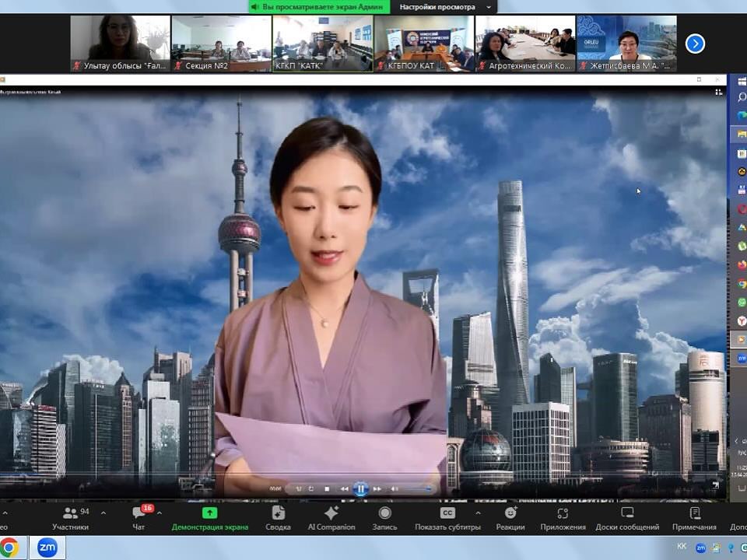Launch AI Companion from the Zoom toolbar

click(331, 518)
